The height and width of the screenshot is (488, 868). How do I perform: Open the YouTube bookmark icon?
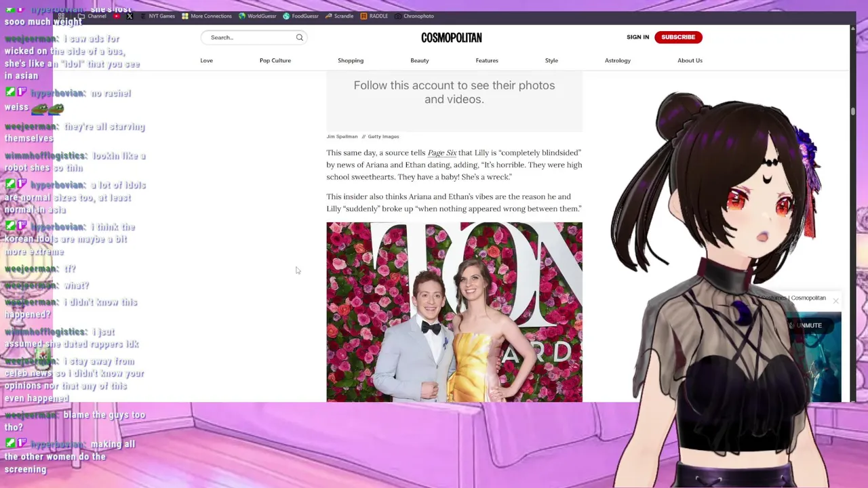[117, 16]
